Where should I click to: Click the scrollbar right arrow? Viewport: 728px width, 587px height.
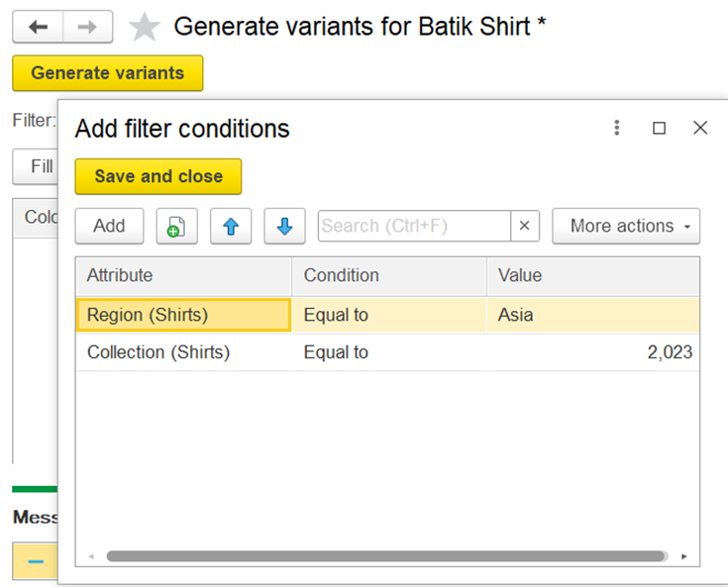point(683,556)
